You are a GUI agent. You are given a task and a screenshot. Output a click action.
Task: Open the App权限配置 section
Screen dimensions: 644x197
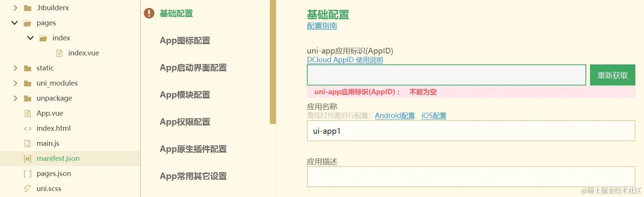[185, 122]
